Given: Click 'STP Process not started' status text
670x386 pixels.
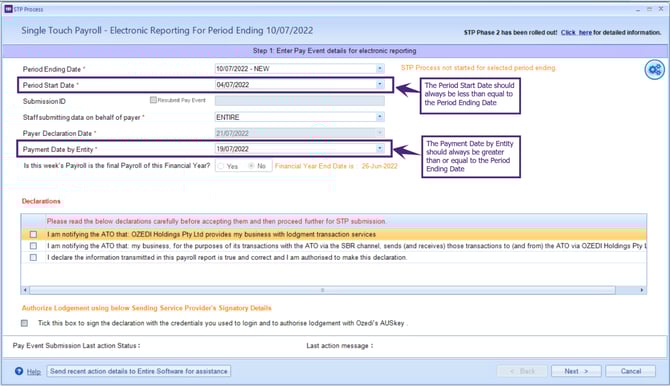Looking at the screenshot, I should pos(479,68).
